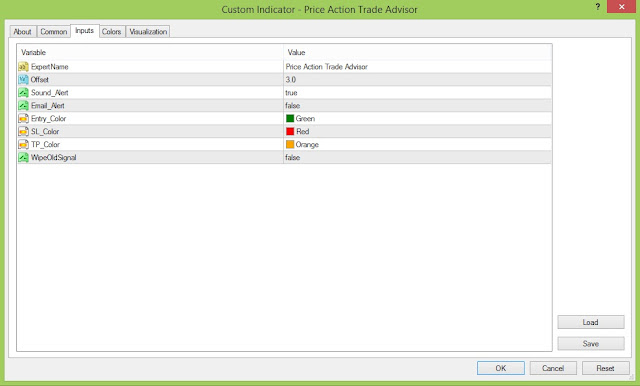Select the Entry_Color variable name
640x386 pixels.
click(48, 119)
